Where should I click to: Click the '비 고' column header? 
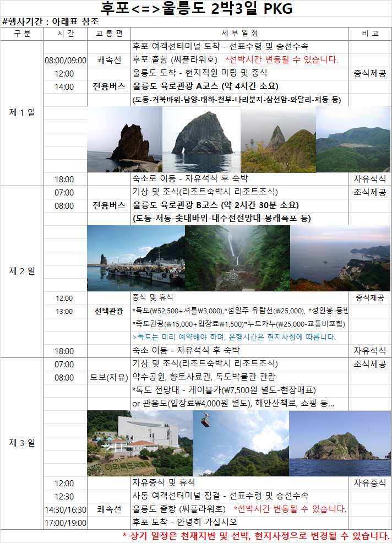coord(370,34)
